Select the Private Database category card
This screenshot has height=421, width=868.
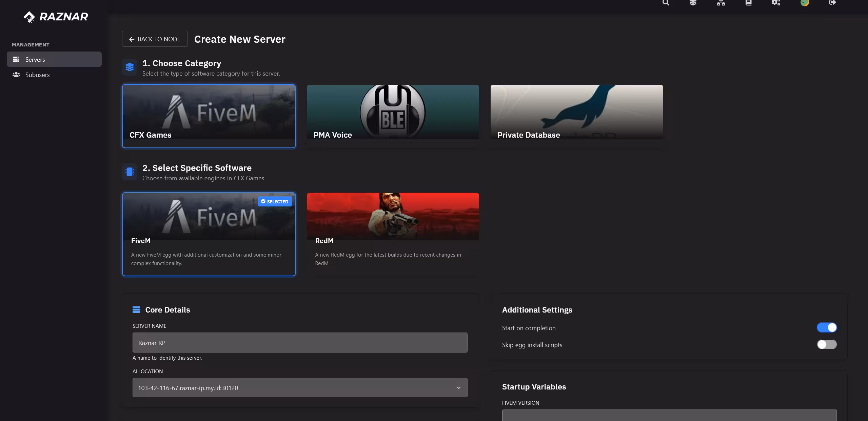pyautogui.click(x=577, y=116)
